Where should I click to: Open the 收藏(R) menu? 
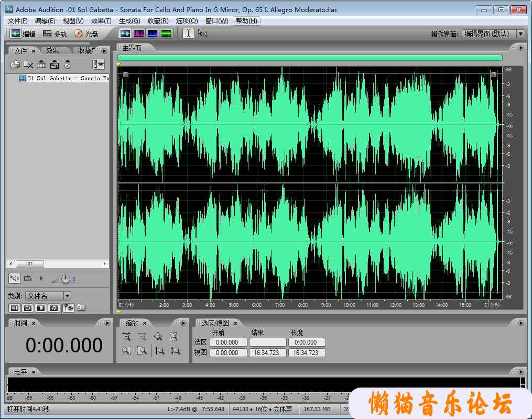158,21
